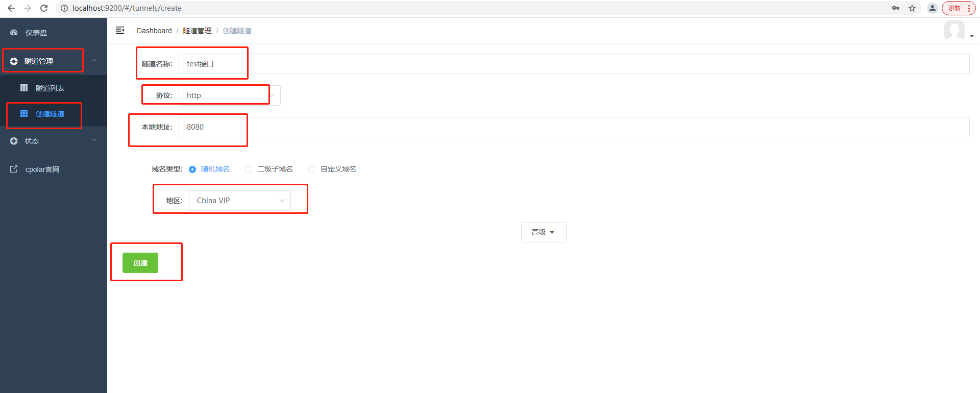Select the 自定义域名 radio option

pos(332,169)
